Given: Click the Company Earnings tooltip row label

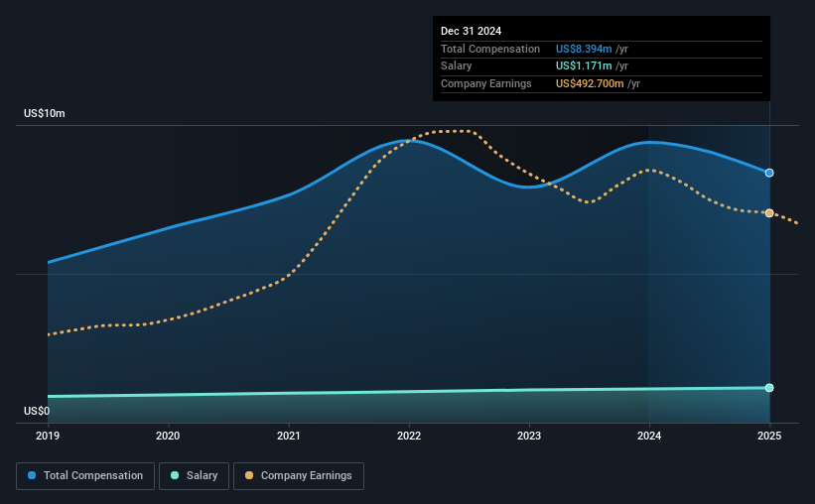Looking at the screenshot, I should pos(486,83).
